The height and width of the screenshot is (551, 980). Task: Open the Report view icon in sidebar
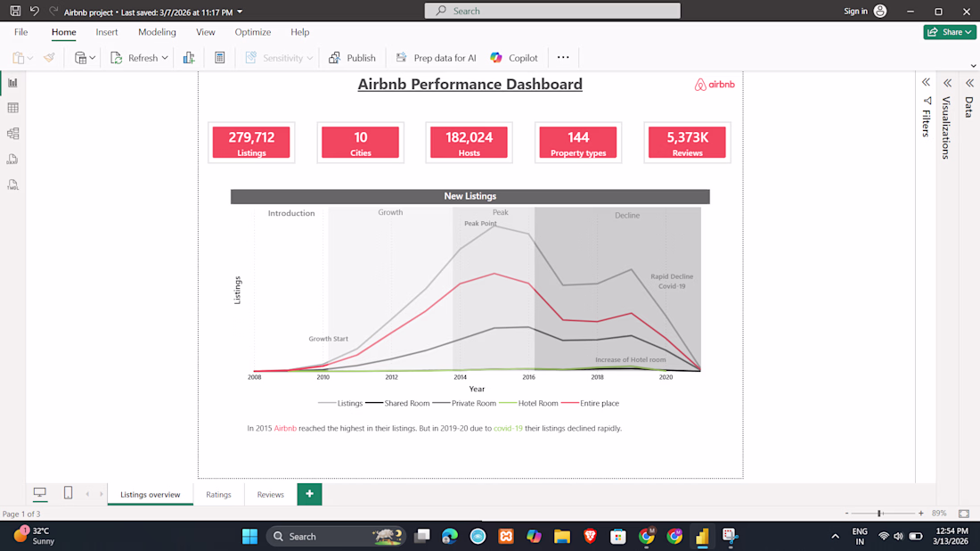pos(12,83)
